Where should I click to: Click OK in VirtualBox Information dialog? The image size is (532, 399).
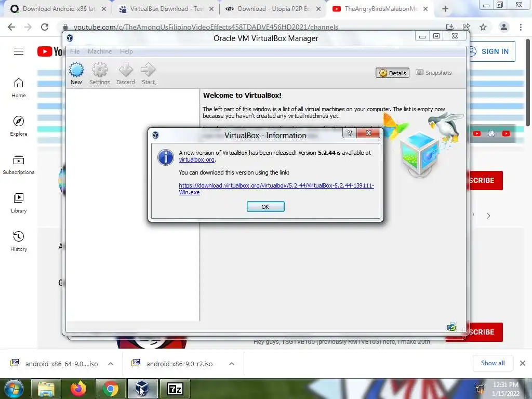point(265,207)
